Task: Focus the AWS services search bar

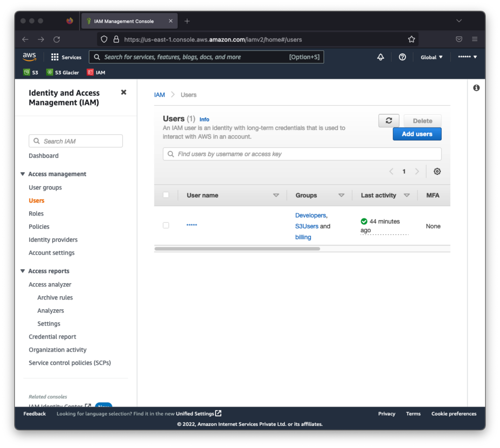Action: coord(206,57)
